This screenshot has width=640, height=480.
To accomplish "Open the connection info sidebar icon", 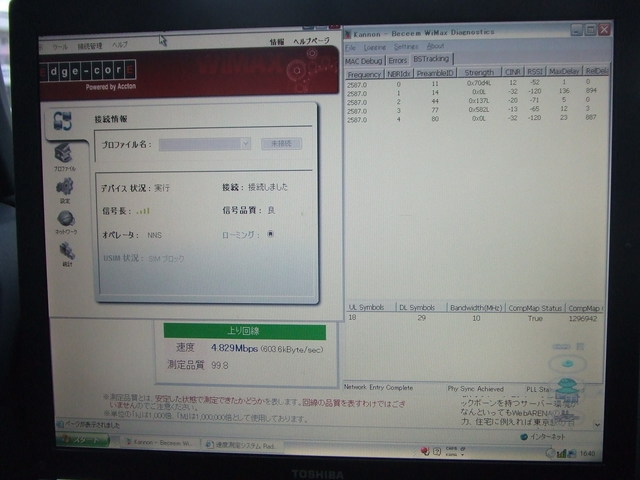I will click(x=62, y=121).
